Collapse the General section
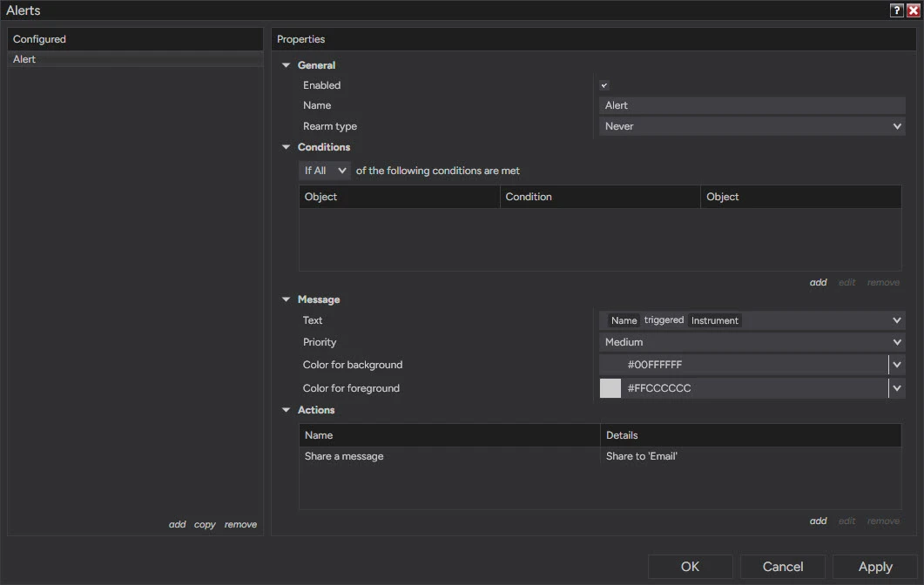 point(287,64)
